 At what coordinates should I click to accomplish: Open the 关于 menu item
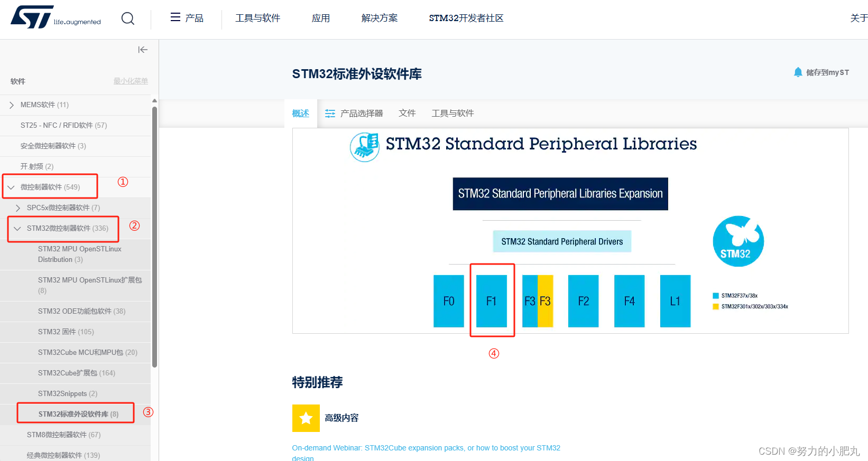(859, 18)
